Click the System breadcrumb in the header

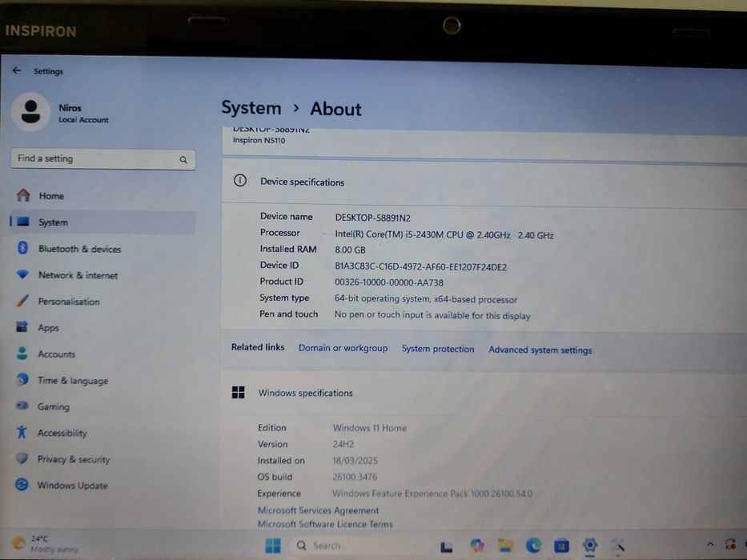[x=251, y=108]
